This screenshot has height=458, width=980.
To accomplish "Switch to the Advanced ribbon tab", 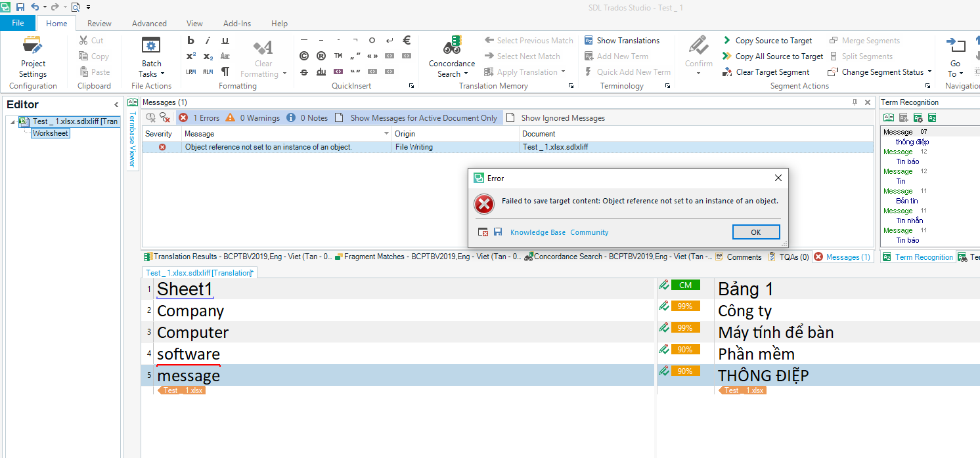I will tap(149, 23).
